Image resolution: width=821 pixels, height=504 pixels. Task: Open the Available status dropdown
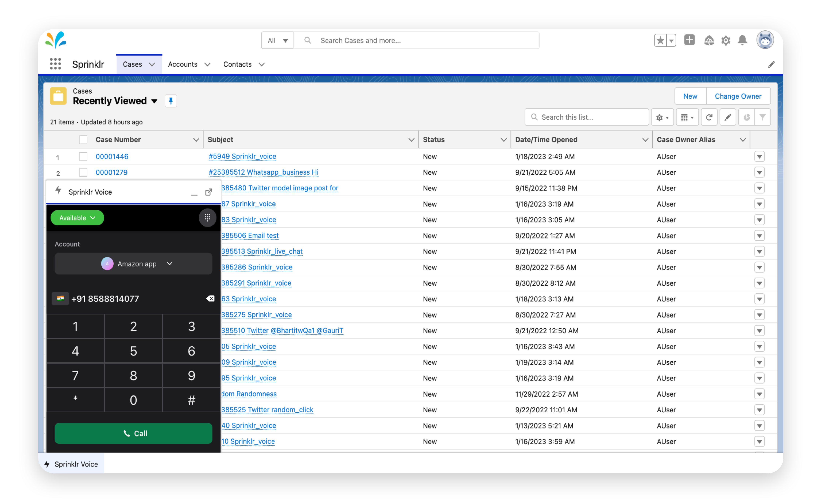click(x=77, y=218)
